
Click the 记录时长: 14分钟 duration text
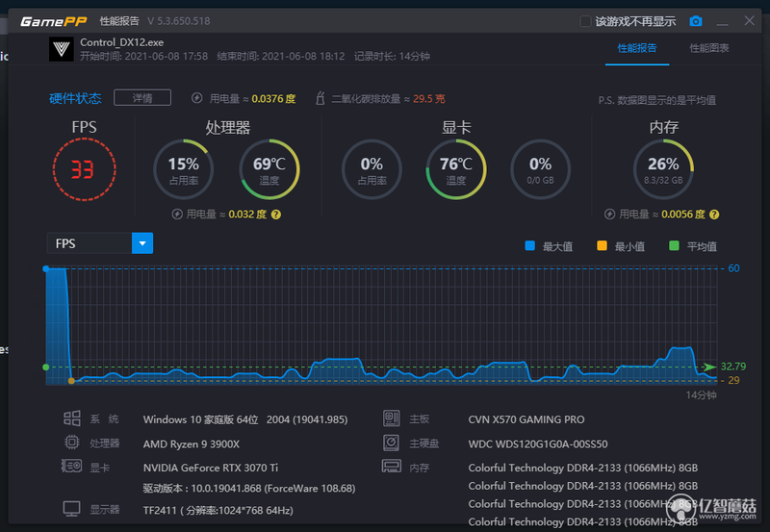[392, 57]
